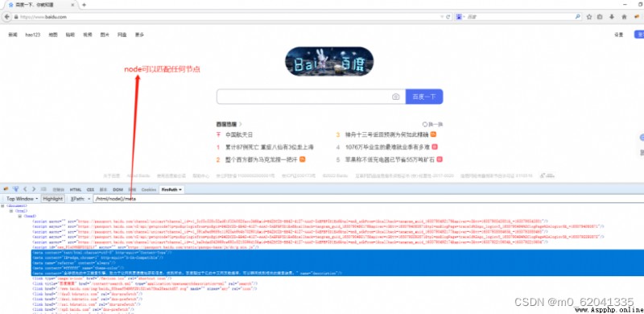Click the magnifier icon in browser search bar
644x314 pixels.
click(578, 17)
